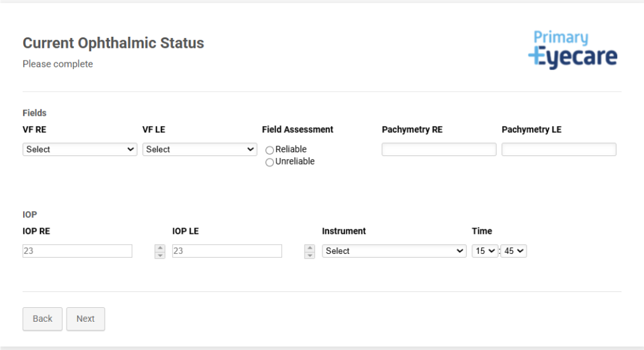Click the Back button
The height and width of the screenshot is (350, 644).
click(42, 319)
